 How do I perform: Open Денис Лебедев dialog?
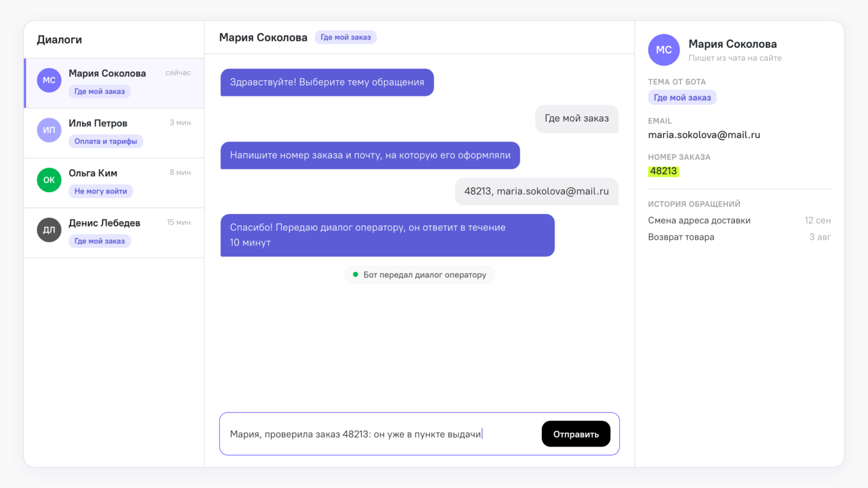[x=114, y=233]
